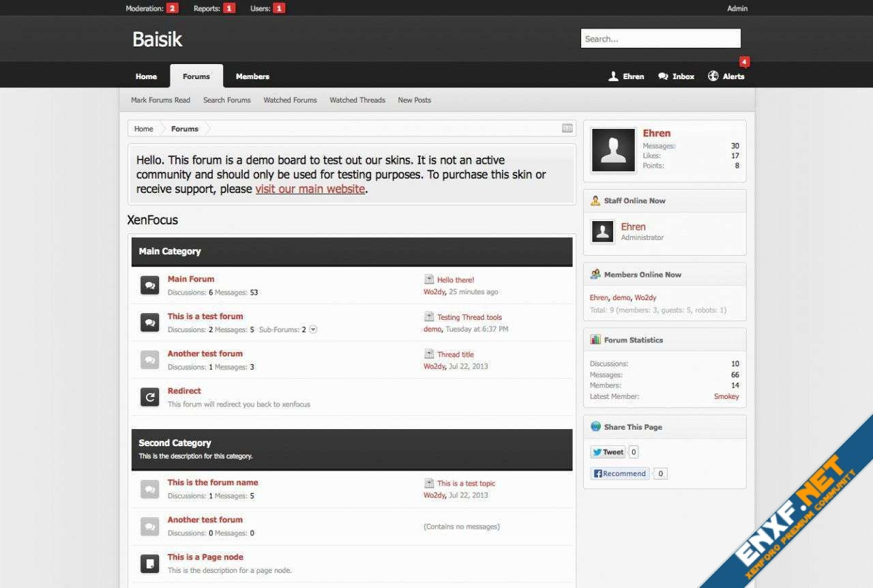The width and height of the screenshot is (873, 588).
Task: Open the Forums tab
Action: click(196, 76)
